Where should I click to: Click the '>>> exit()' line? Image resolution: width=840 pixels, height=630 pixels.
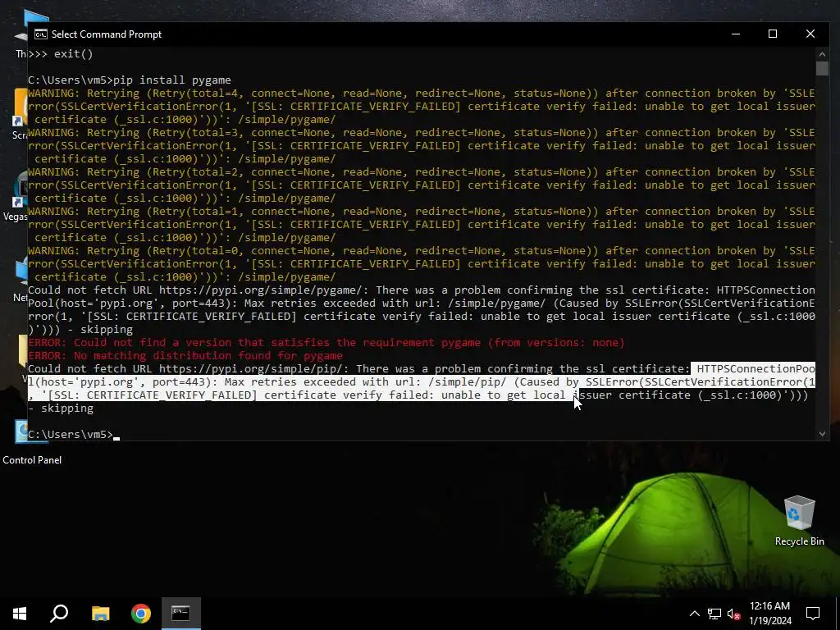coord(61,53)
